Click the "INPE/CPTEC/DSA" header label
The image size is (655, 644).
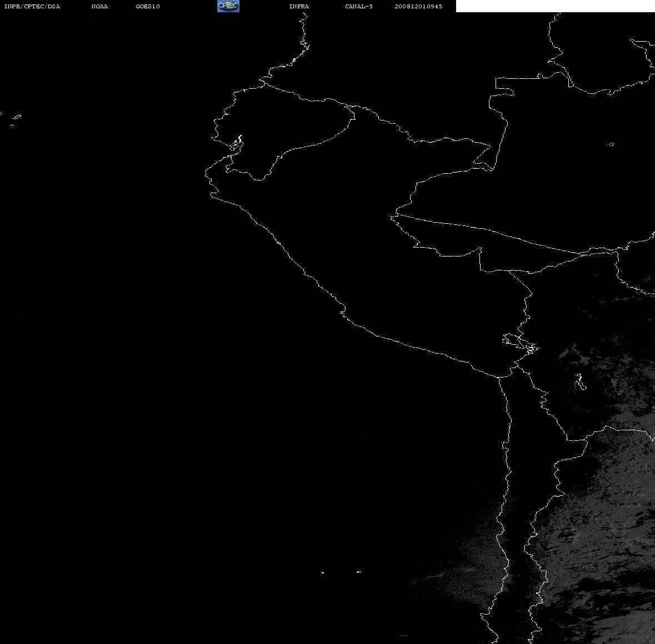[32, 6]
